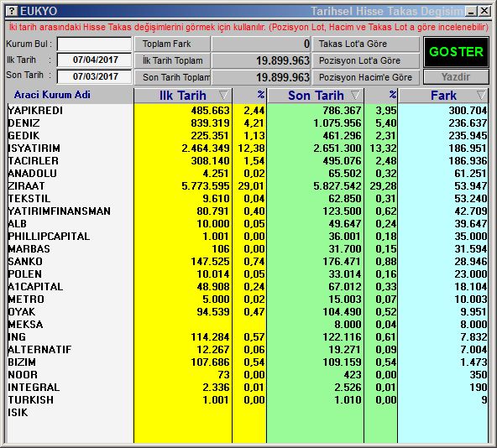
Task: Select Takas Lot'a Göre option
Action: click(x=366, y=44)
